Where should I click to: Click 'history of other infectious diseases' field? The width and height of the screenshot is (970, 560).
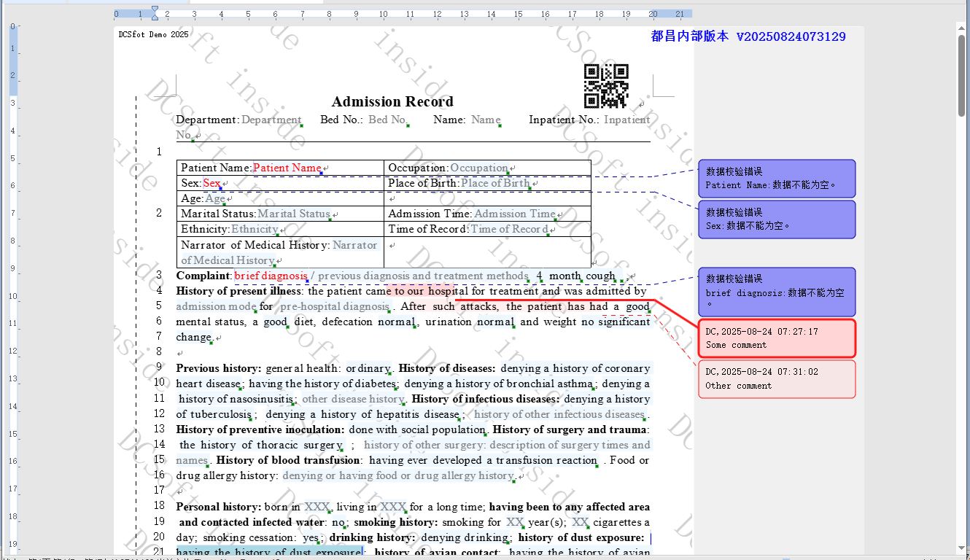559,414
